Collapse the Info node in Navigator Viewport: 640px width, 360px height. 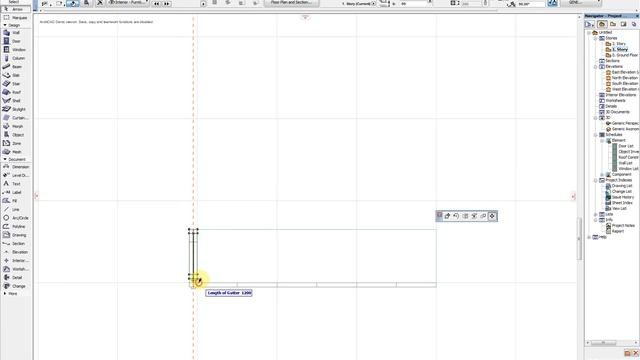[596, 220]
